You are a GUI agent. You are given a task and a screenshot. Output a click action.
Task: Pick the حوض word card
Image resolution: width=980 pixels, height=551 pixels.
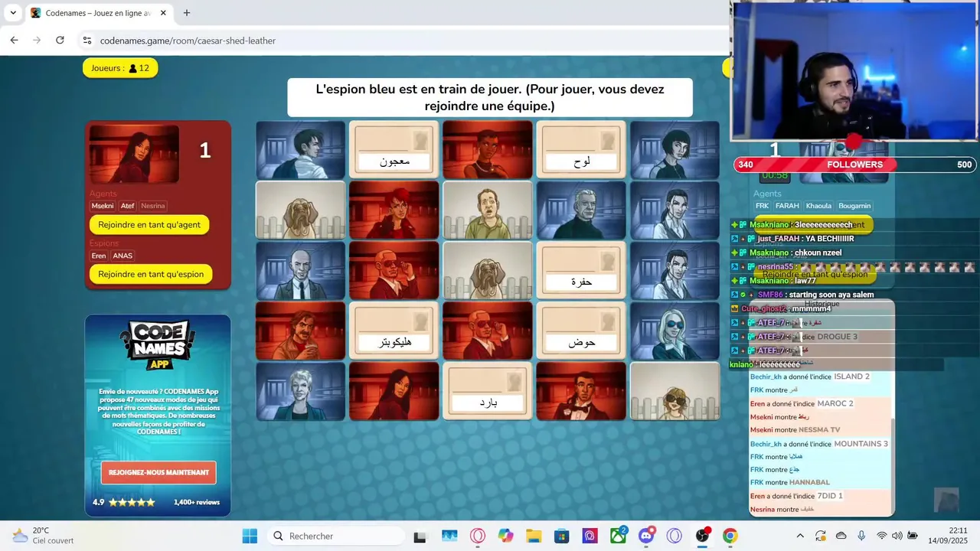(x=581, y=331)
